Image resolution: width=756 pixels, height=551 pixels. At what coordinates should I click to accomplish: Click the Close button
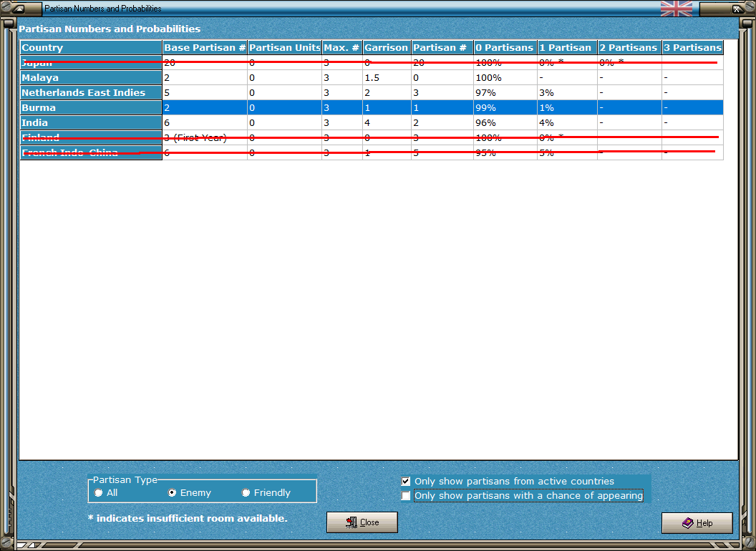tap(362, 522)
